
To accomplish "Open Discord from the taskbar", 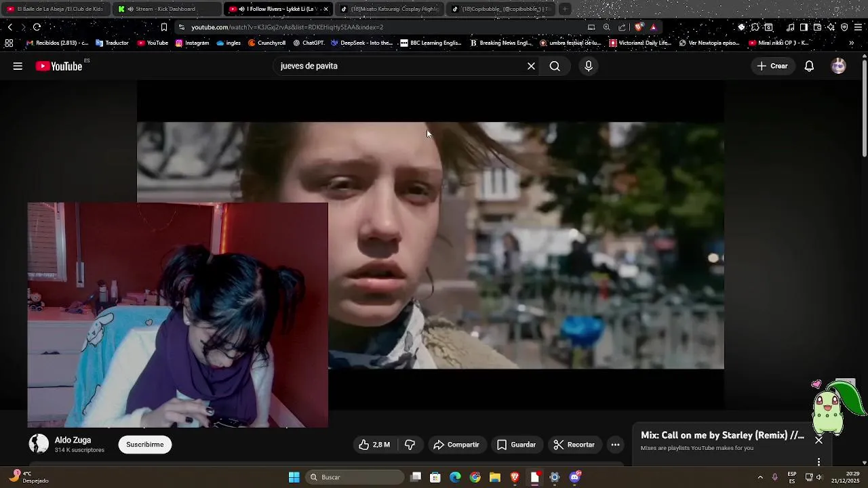I will [575, 477].
